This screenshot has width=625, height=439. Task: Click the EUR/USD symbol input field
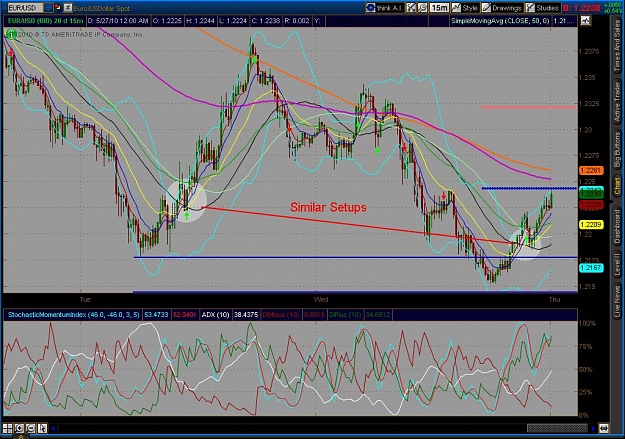(x=25, y=8)
